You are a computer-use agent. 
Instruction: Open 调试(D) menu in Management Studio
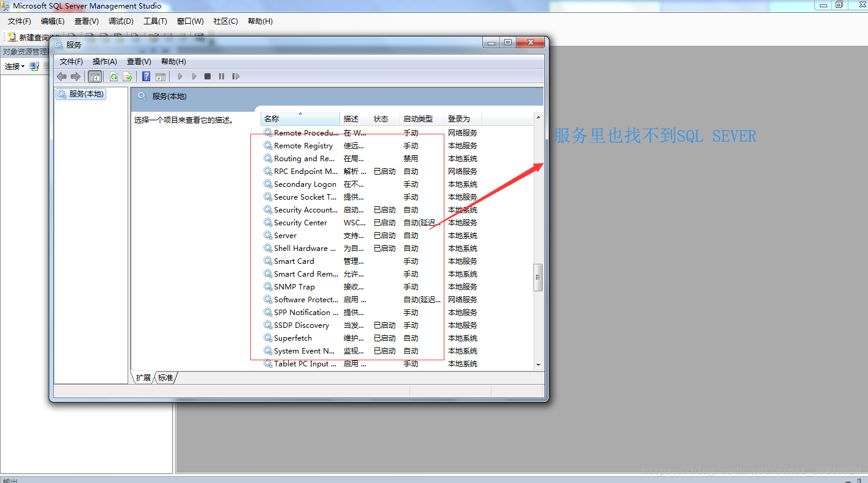click(121, 21)
